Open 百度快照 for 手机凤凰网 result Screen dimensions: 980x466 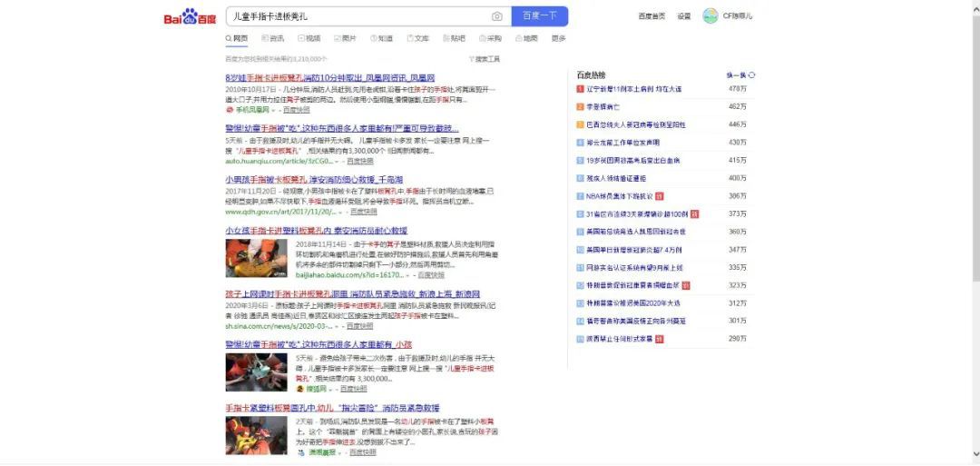[296, 110]
